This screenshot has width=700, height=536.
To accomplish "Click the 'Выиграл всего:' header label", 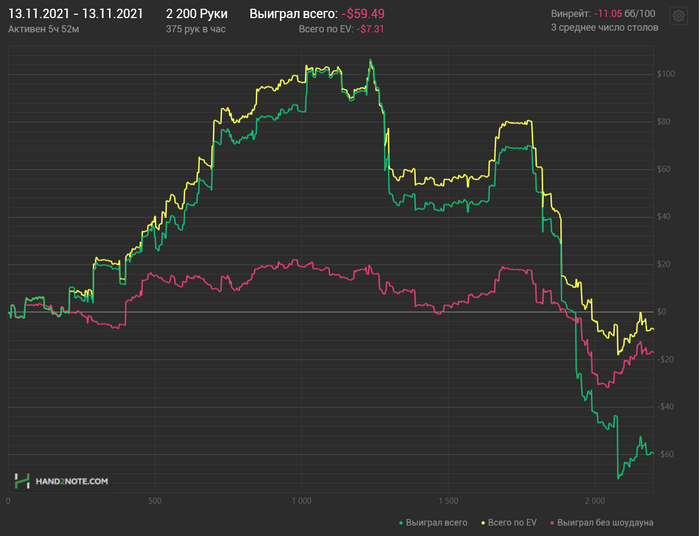I will [x=293, y=14].
